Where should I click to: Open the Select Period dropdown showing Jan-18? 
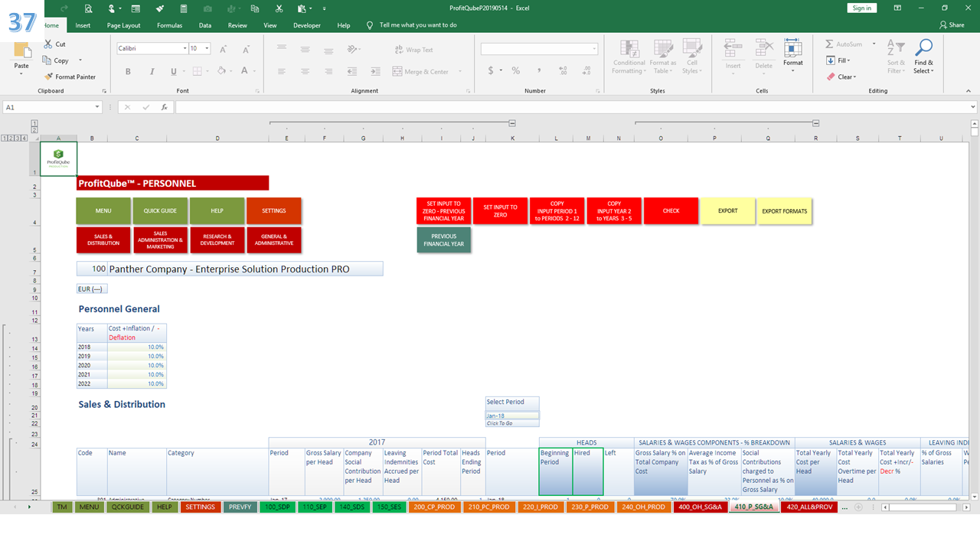coord(512,416)
